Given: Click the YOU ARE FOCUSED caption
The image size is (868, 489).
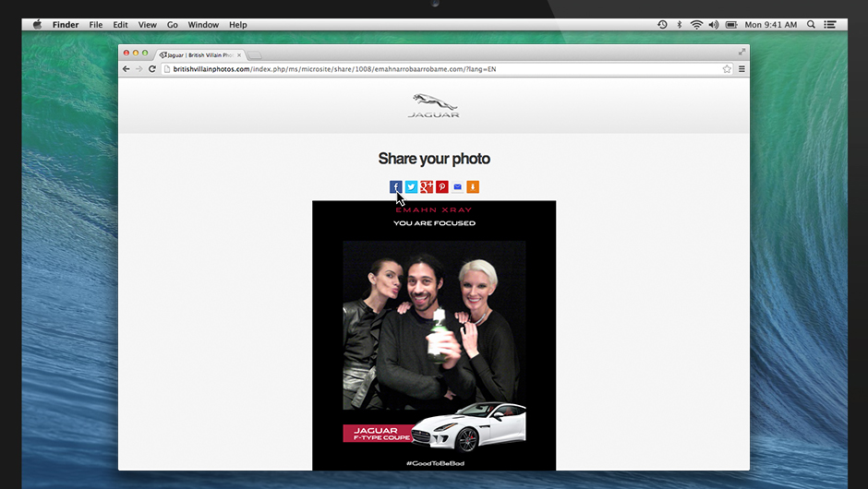Looking at the screenshot, I should coord(434,223).
